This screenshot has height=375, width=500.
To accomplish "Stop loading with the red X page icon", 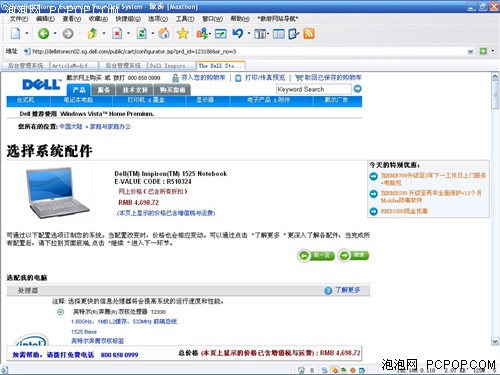I will (x=117, y=33).
